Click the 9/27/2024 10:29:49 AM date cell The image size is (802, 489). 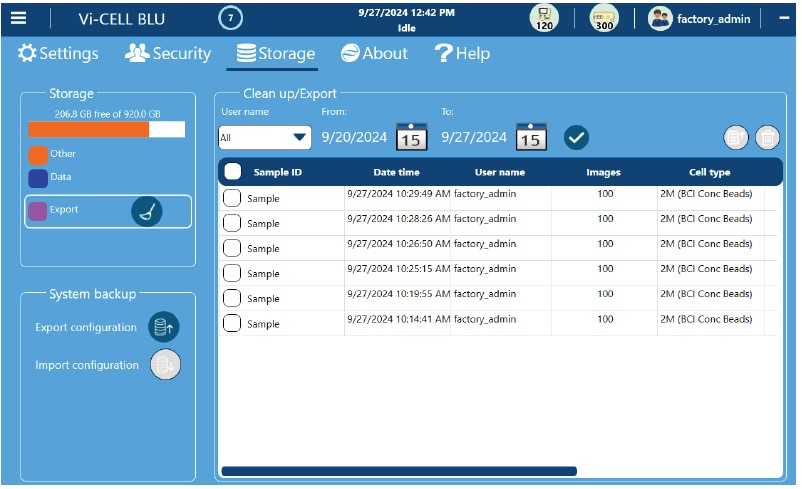pyautogui.click(x=398, y=194)
